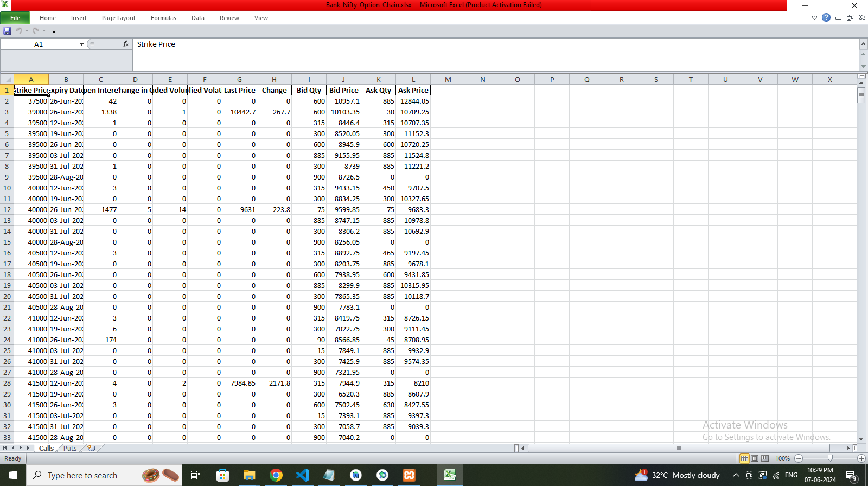Open the Formulas ribbon tab
This screenshot has height=486, width=868.
[163, 18]
